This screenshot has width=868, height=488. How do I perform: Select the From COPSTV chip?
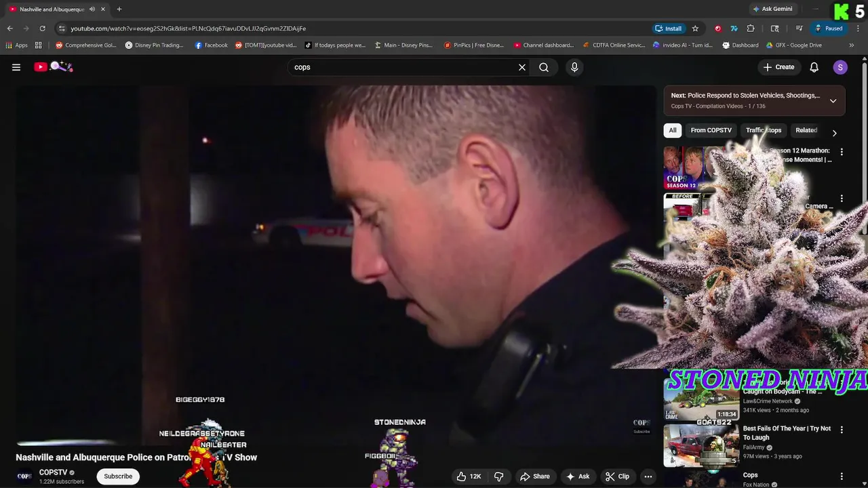711,130
